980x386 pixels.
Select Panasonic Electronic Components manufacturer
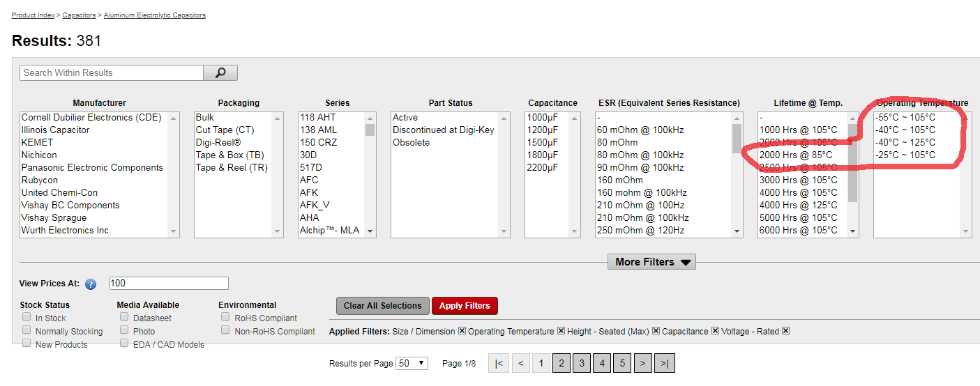pos(91,167)
